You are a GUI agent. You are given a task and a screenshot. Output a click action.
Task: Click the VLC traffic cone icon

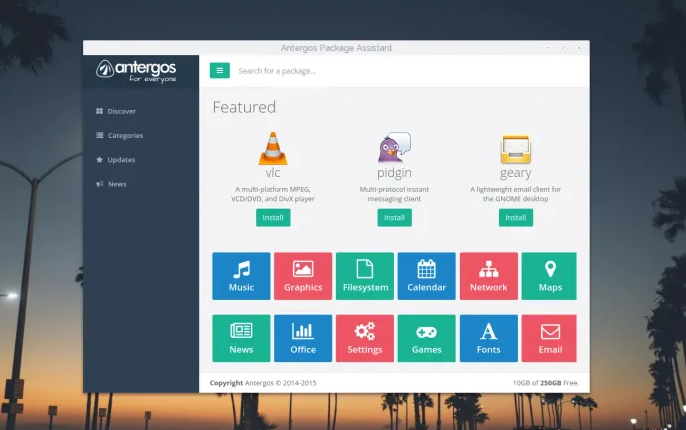pyautogui.click(x=273, y=148)
